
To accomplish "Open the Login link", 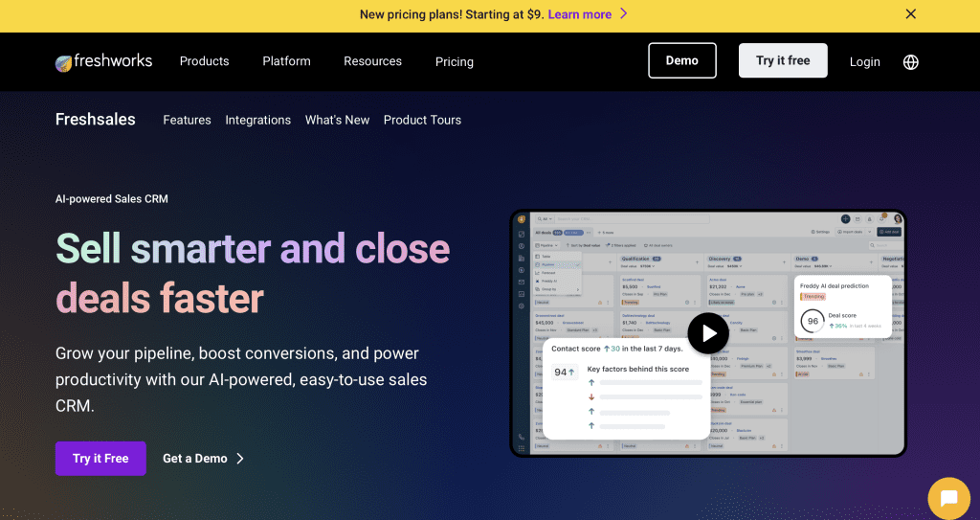I will [864, 62].
